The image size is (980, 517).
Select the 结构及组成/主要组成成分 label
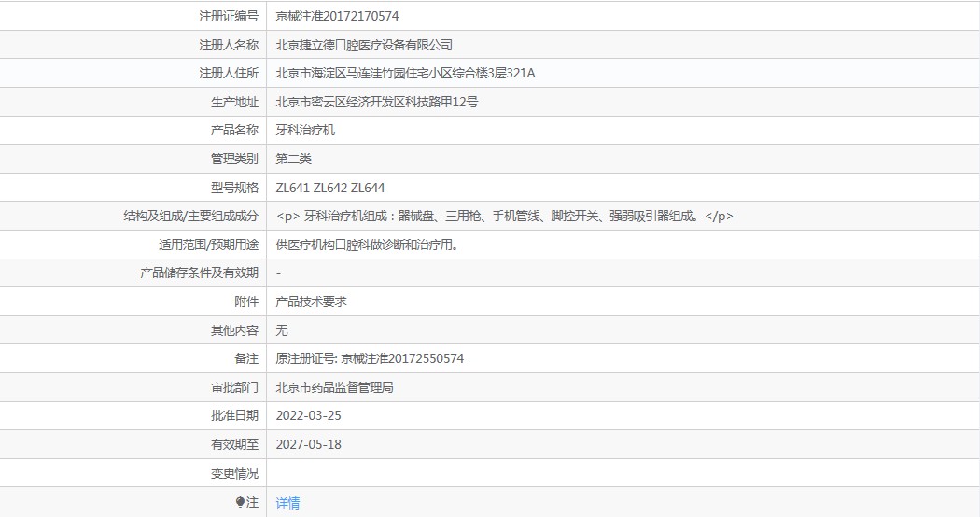191,217
